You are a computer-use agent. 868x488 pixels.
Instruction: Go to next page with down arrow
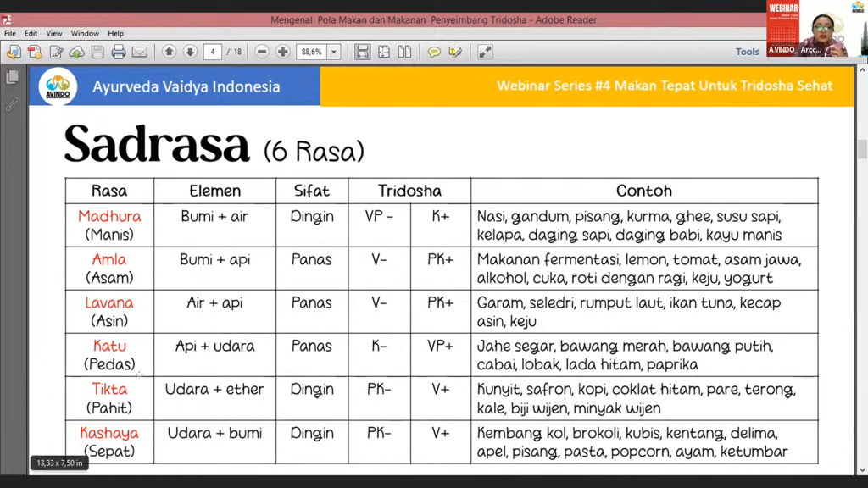coord(190,53)
